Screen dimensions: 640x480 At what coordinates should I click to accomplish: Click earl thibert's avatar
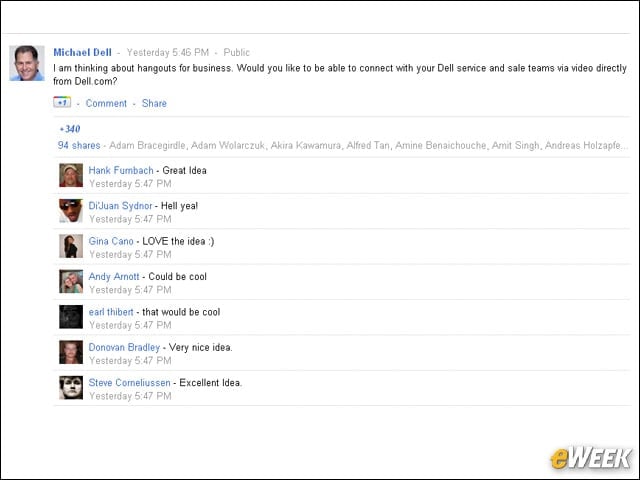[x=71, y=317]
